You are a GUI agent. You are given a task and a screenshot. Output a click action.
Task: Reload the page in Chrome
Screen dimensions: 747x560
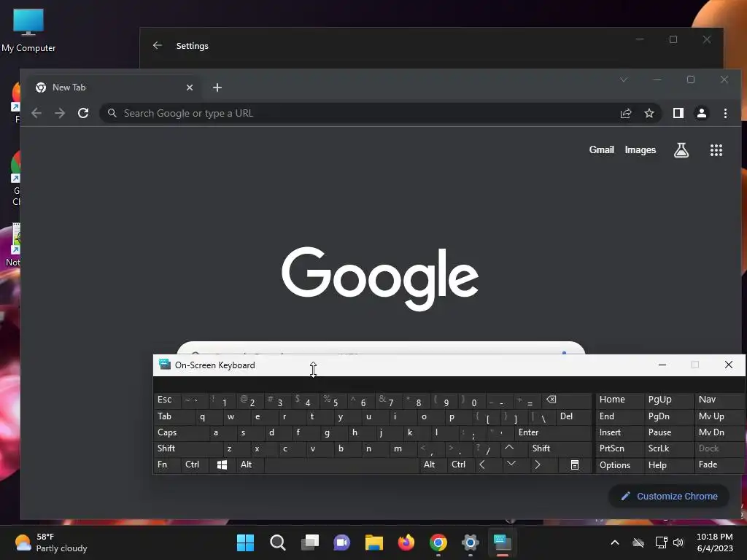click(x=83, y=113)
